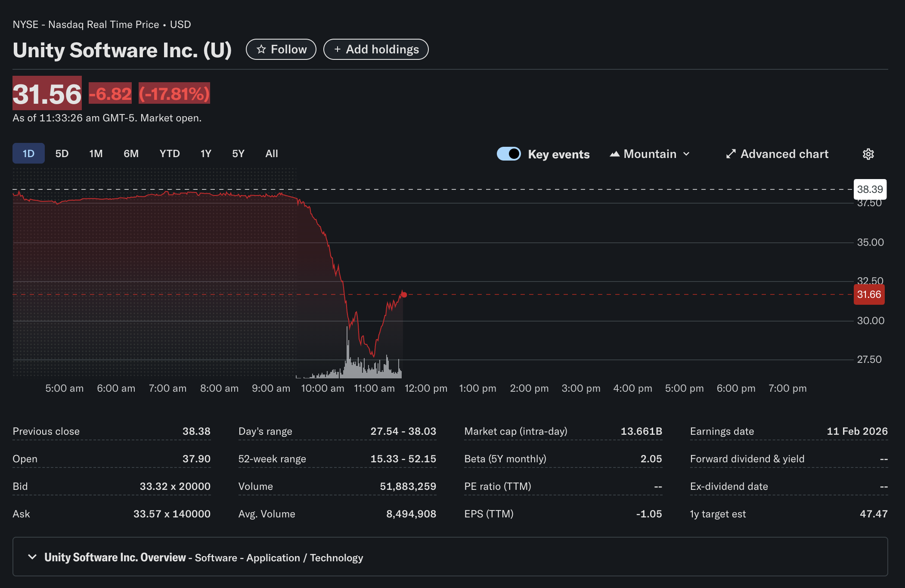The width and height of the screenshot is (905, 588).
Task: Toggle the Key events switch
Action: 508,154
